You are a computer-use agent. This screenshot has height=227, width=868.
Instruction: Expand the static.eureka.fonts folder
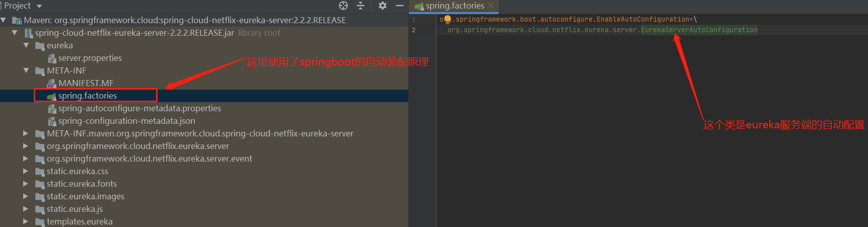[x=26, y=184]
